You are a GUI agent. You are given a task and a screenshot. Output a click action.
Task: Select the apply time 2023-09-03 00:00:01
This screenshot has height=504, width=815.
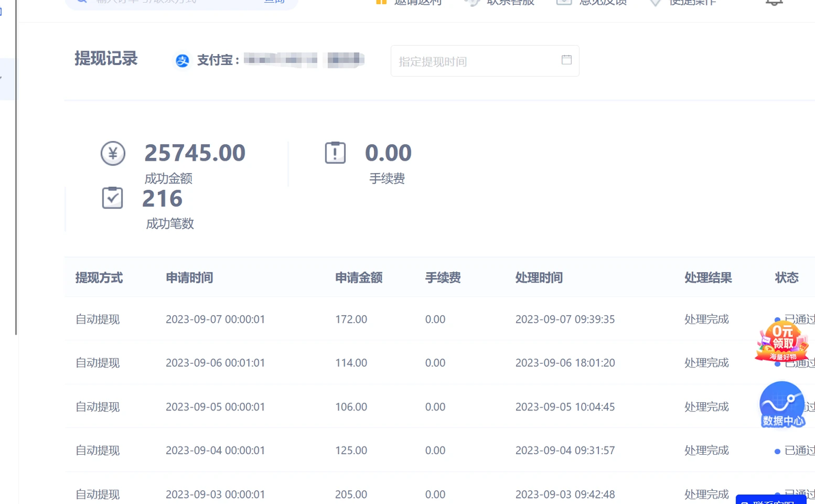215,494
